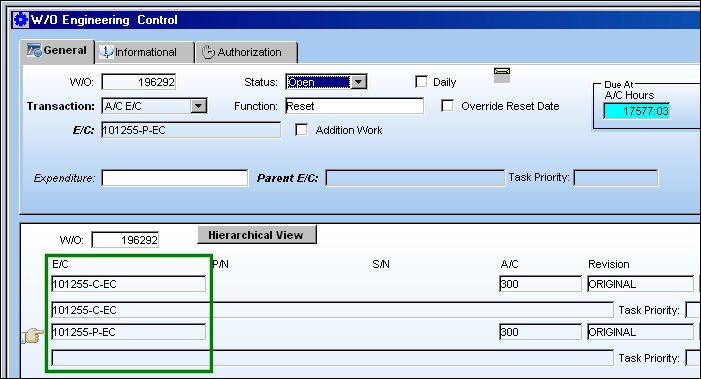Viewport: 701px width, 379px height.
Task: Click the Function field containing Reset
Action: (354, 106)
